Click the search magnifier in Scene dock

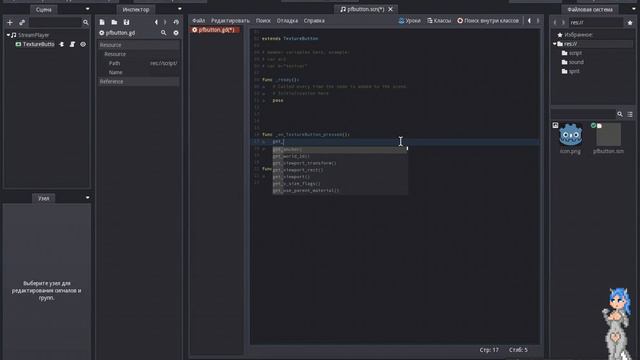[85, 22]
